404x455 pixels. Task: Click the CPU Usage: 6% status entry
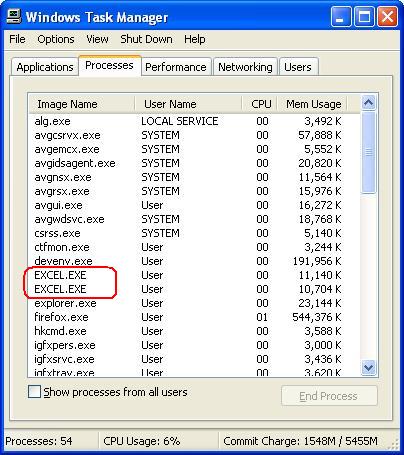(142, 441)
